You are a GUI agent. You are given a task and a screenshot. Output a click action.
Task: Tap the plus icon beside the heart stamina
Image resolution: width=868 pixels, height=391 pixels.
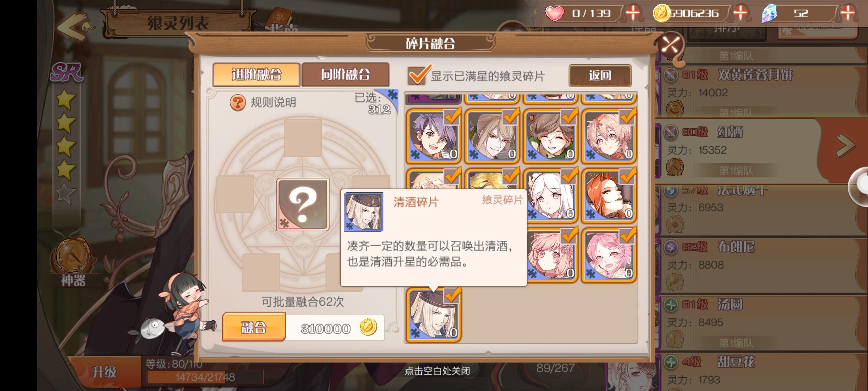tap(632, 13)
